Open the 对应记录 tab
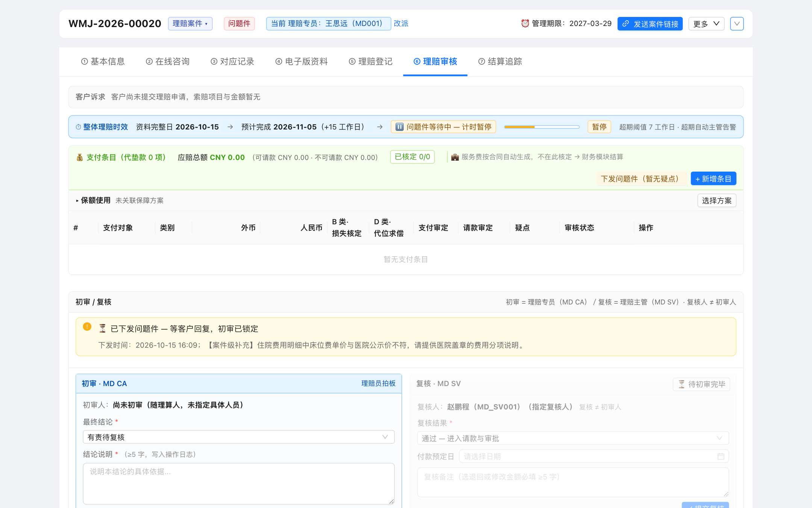The width and height of the screenshot is (812, 508). pyautogui.click(x=232, y=61)
